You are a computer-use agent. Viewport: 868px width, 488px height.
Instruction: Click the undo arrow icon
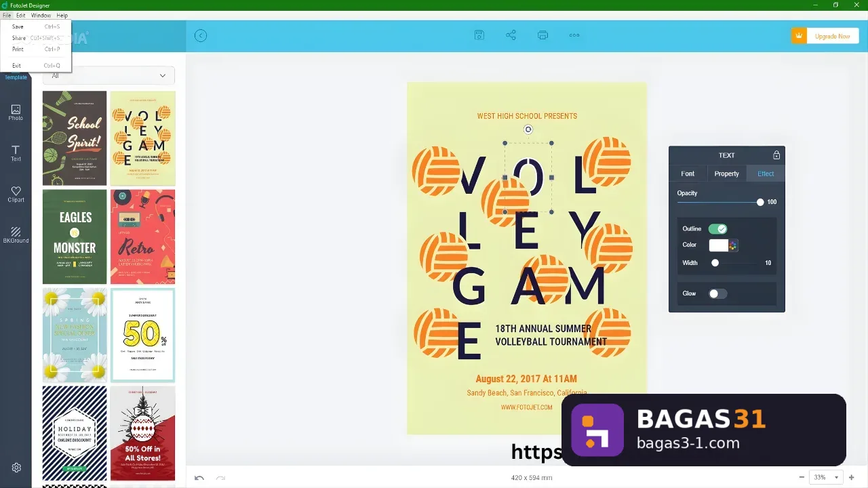(x=199, y=478)
